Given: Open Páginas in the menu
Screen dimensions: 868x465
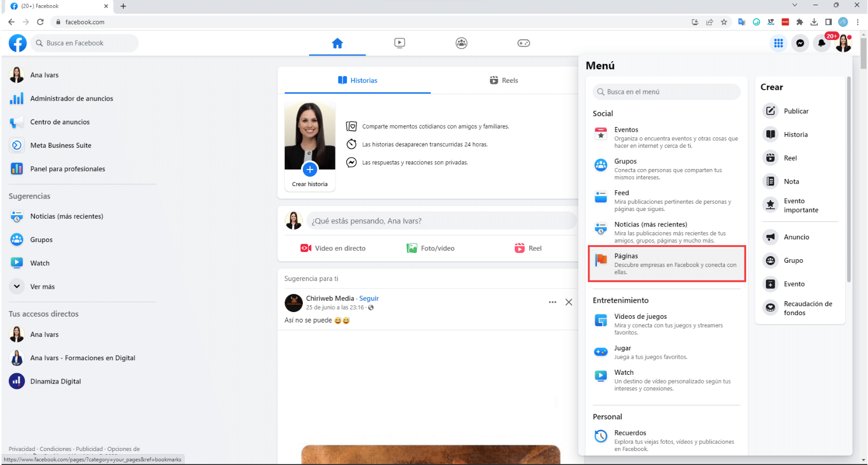Looking at the screenshot, I should pos(667,264).
